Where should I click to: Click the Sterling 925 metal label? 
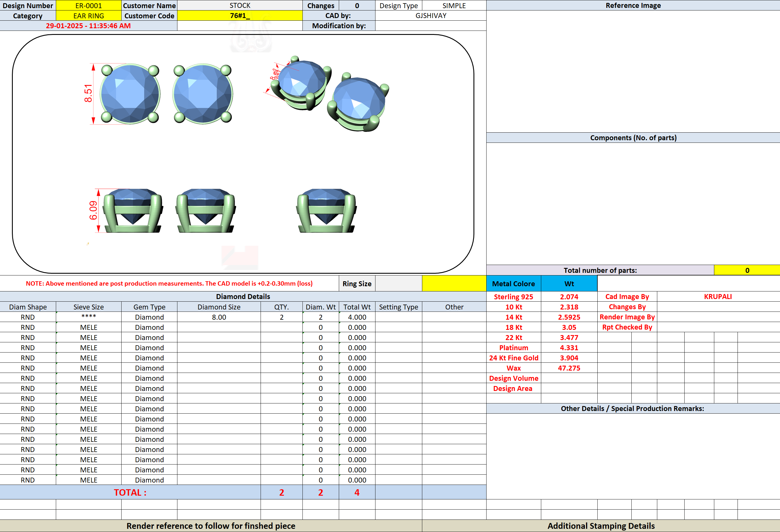(x=514, y=297)
